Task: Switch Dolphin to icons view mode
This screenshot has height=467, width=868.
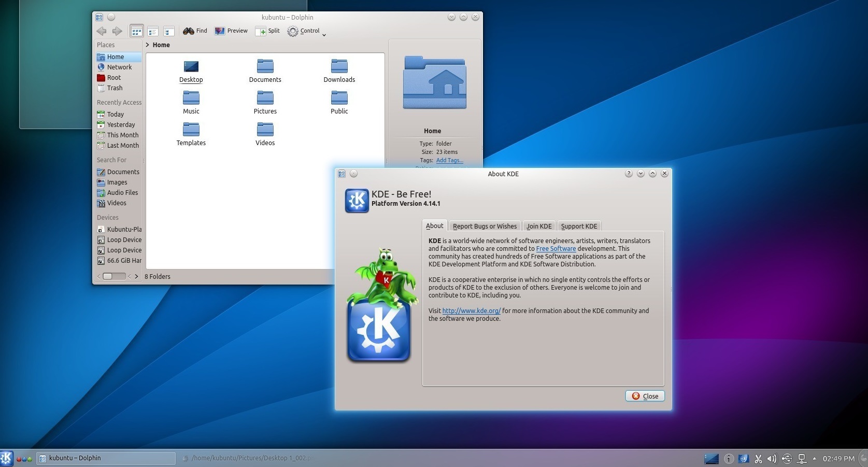Action: point(136,31)
